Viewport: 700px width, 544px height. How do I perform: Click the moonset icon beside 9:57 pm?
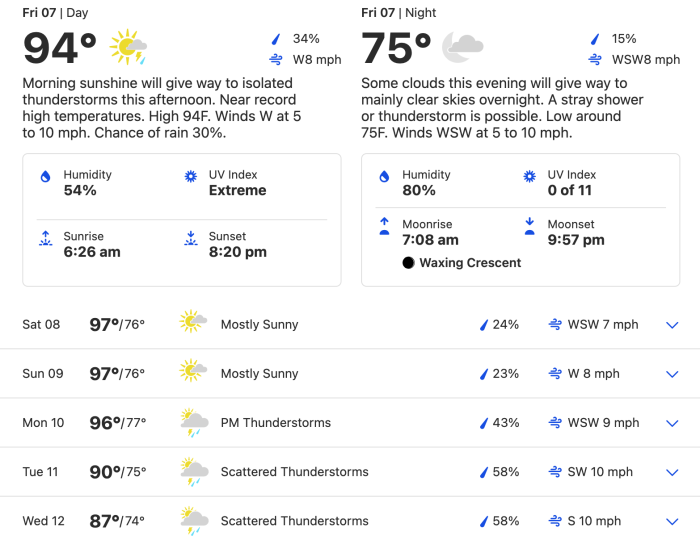click(x=529, y=226)
